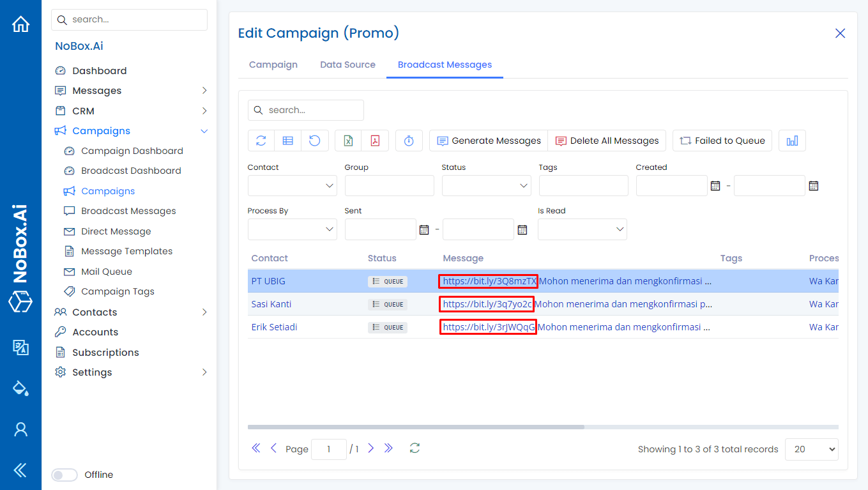
Task: Open the bit.ly link for PT UBIG
Action: (488, 281)
